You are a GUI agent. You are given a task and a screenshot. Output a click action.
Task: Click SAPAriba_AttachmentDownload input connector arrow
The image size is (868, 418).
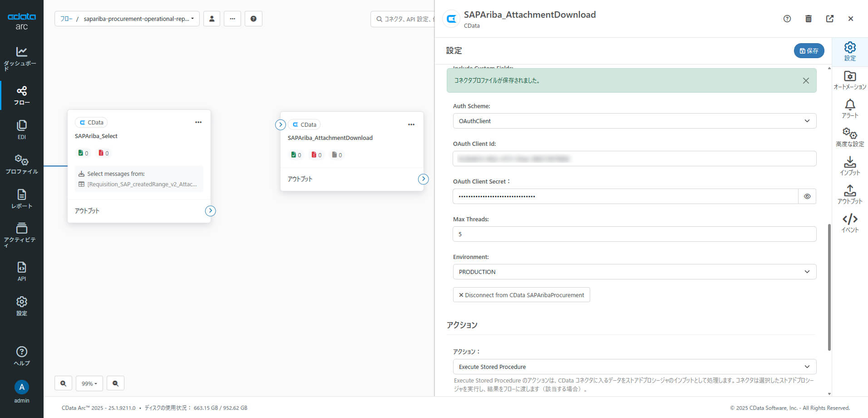click(281, 124)
